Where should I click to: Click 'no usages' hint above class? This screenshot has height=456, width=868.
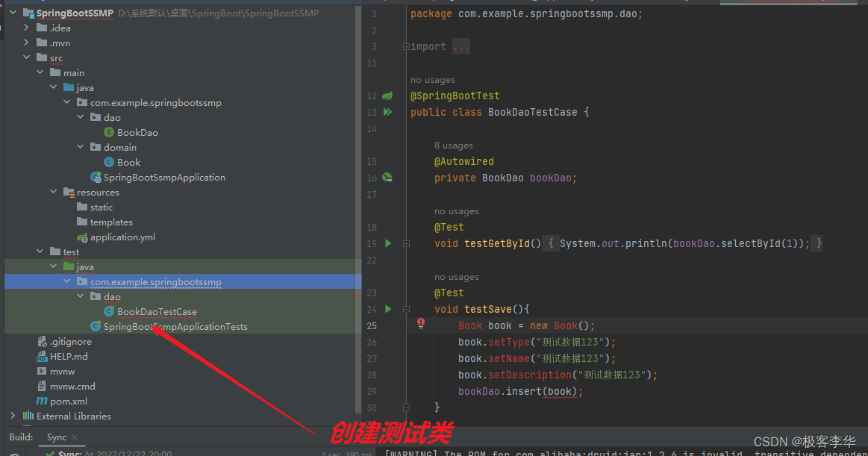[x=433, y=81]
